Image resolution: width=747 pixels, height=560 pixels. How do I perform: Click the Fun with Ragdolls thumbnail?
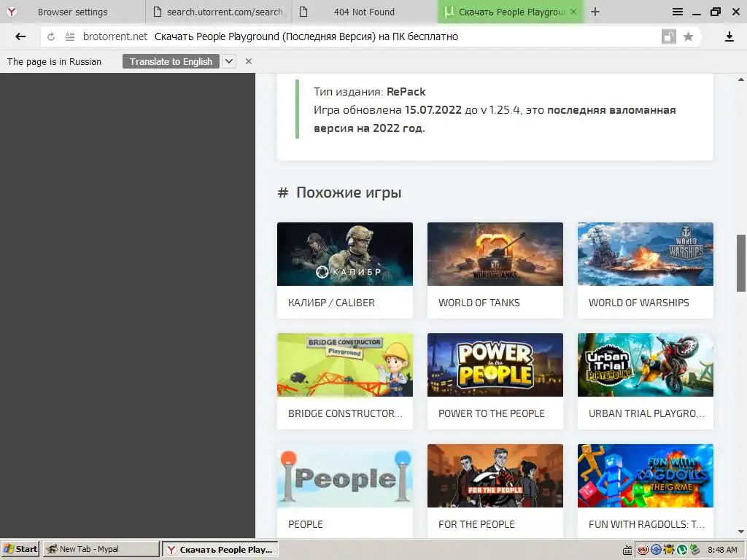pos(646,475)
